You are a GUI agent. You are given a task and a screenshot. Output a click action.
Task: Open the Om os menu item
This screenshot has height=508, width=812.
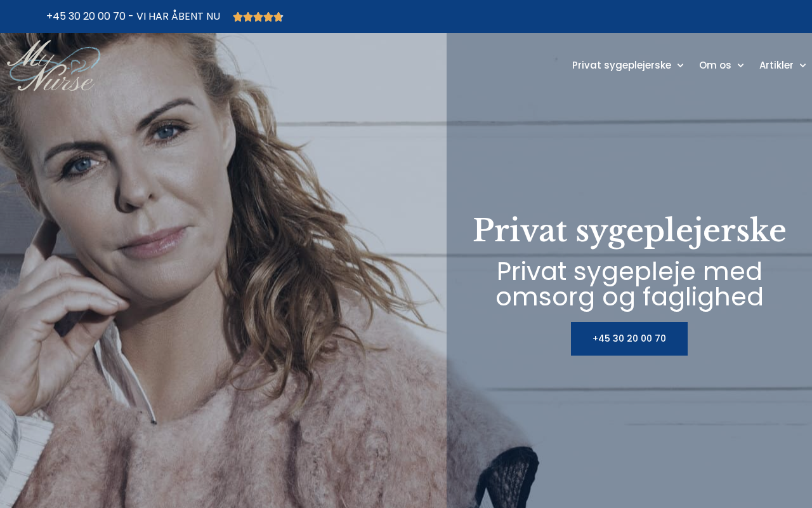[715, 65]
